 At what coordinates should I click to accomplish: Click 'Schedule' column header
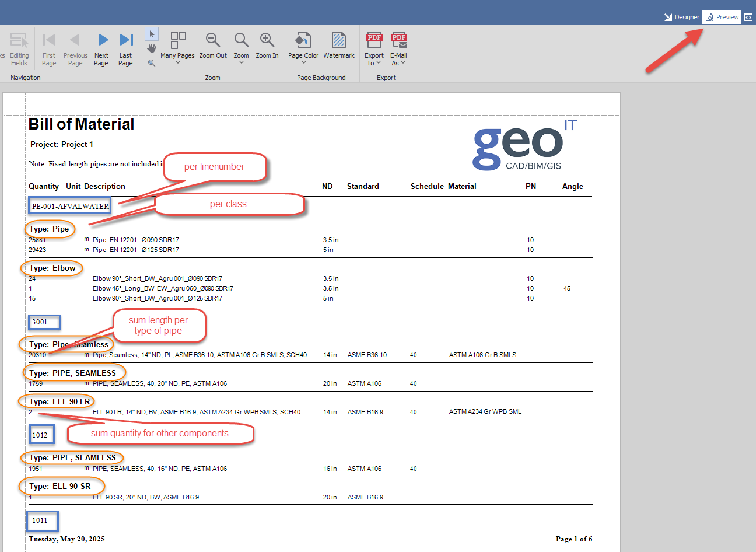click(x=427, y=186)
